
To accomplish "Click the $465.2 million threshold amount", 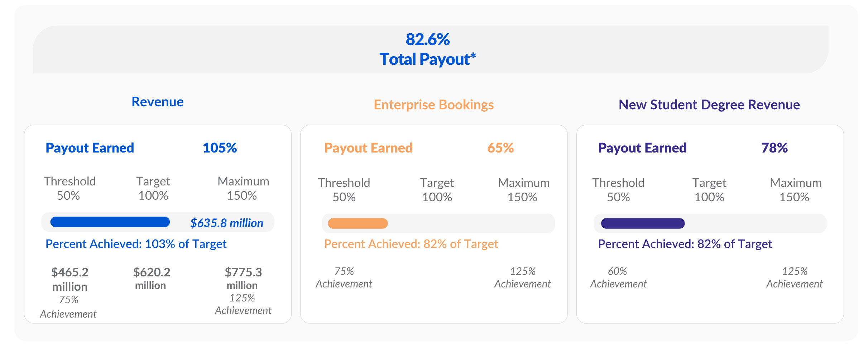I will tap(70, 279).
